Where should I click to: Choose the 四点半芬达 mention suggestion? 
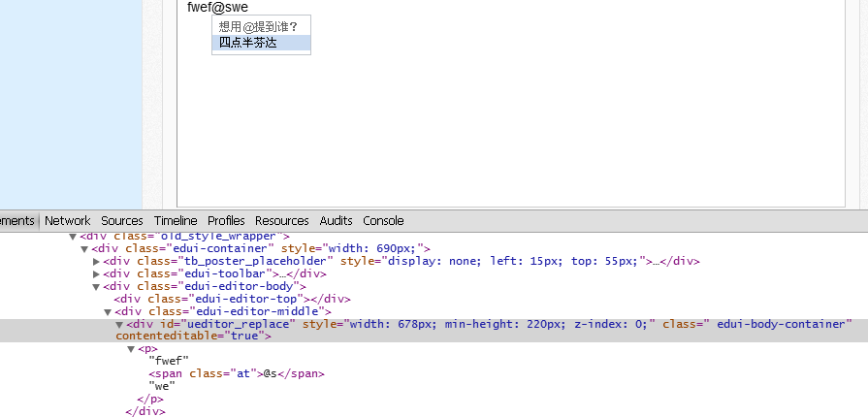[x=248, y=43]
